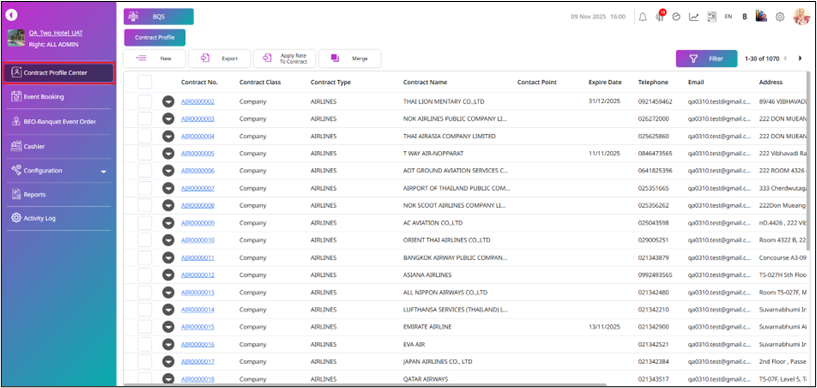Screen dimensions: 817x388
Task: Click the ASIANA AIRLINES name cell
Action: point(427,275)
